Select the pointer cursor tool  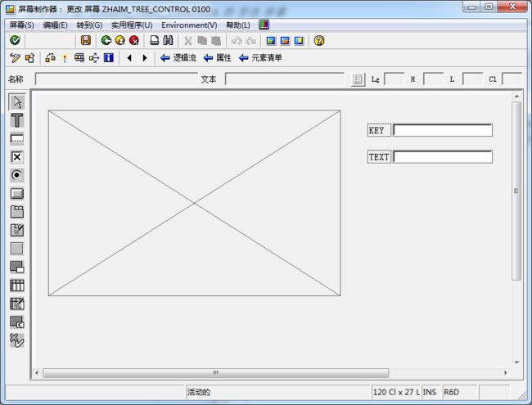(x=17, y=101)
